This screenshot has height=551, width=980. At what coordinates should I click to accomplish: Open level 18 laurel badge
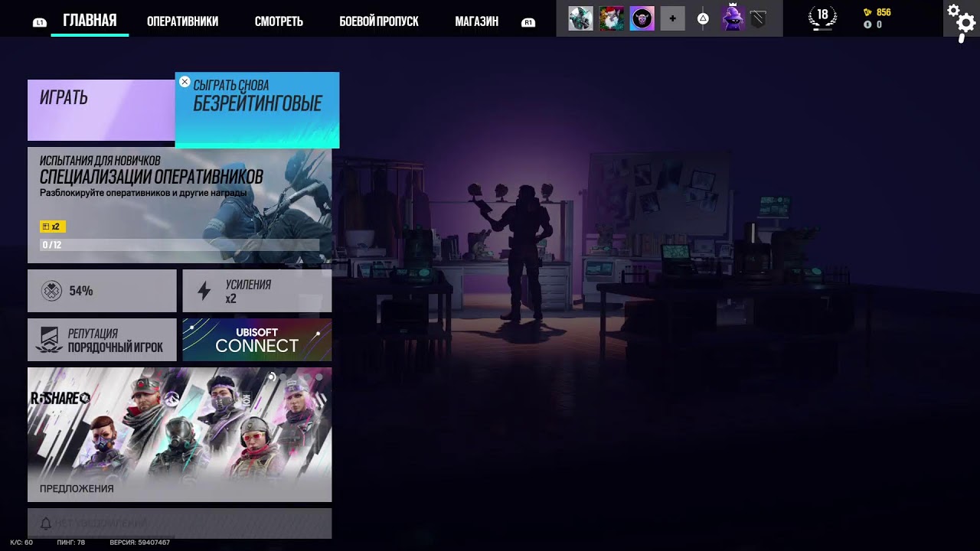pos(822,17)
